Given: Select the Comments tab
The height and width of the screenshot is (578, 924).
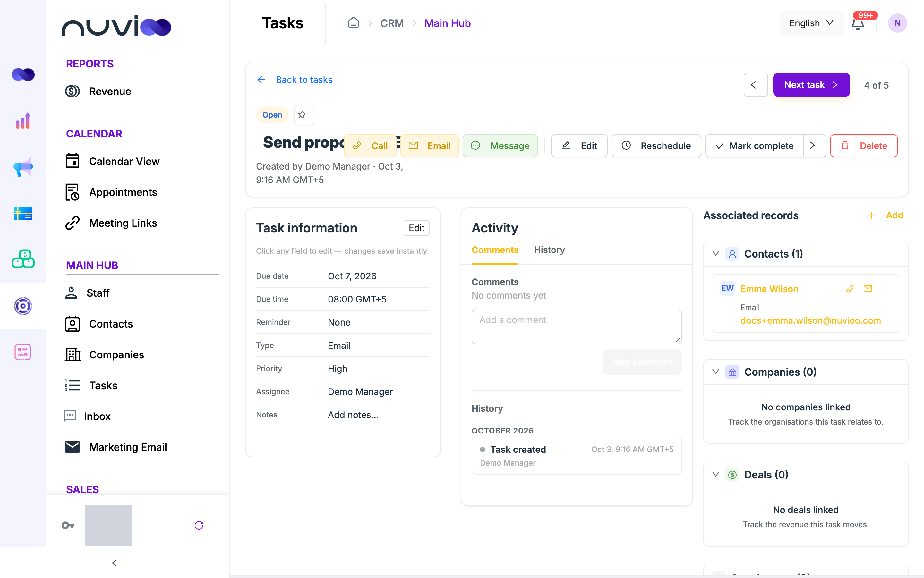Looking at the screenshot, I should click(495, 250).
